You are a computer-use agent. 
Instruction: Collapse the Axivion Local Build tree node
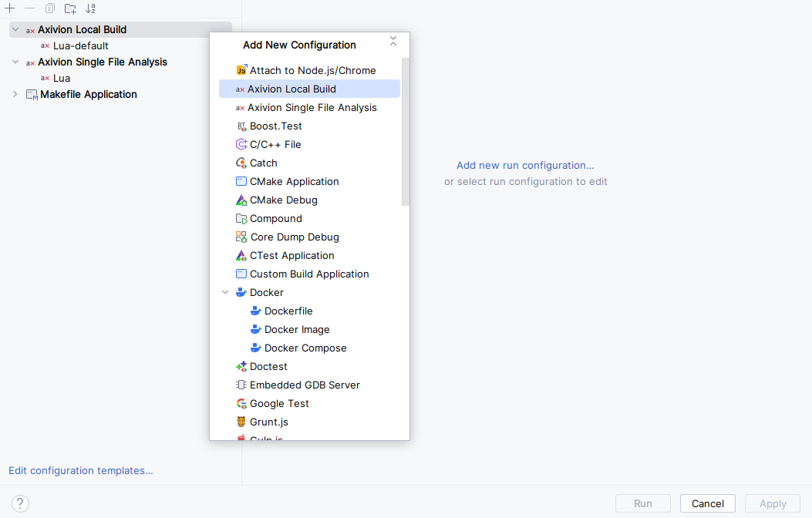pyautogui.click(x=15, y=30)
